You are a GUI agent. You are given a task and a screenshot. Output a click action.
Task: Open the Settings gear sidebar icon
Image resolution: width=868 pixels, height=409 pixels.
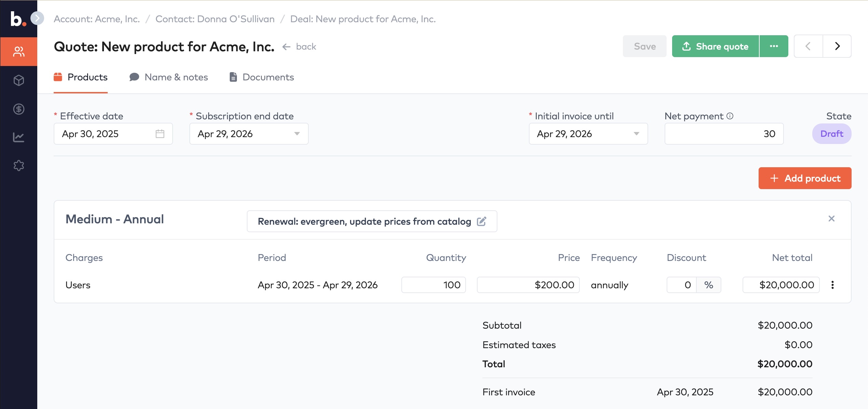point(18,166)
